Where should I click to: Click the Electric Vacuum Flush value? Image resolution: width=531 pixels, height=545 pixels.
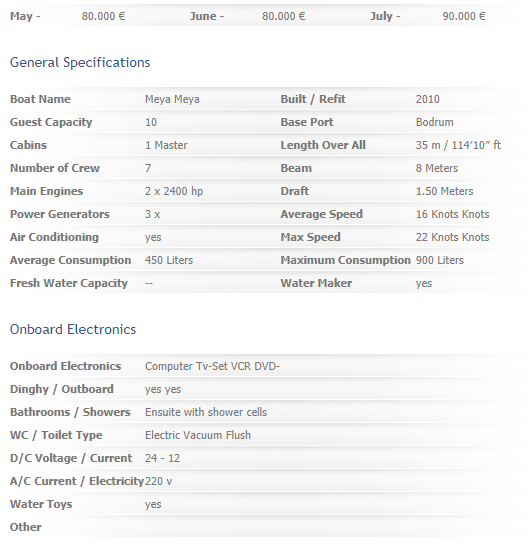[198, 435]
